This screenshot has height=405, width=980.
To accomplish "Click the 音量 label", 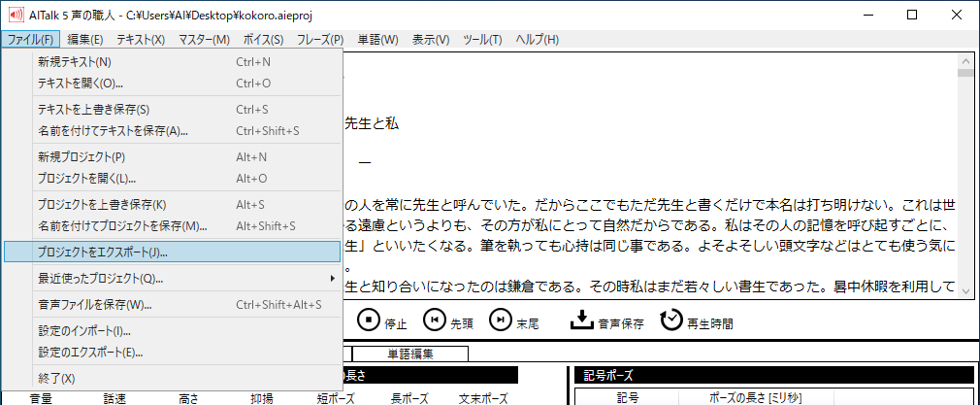I will (x=42, y=399).
